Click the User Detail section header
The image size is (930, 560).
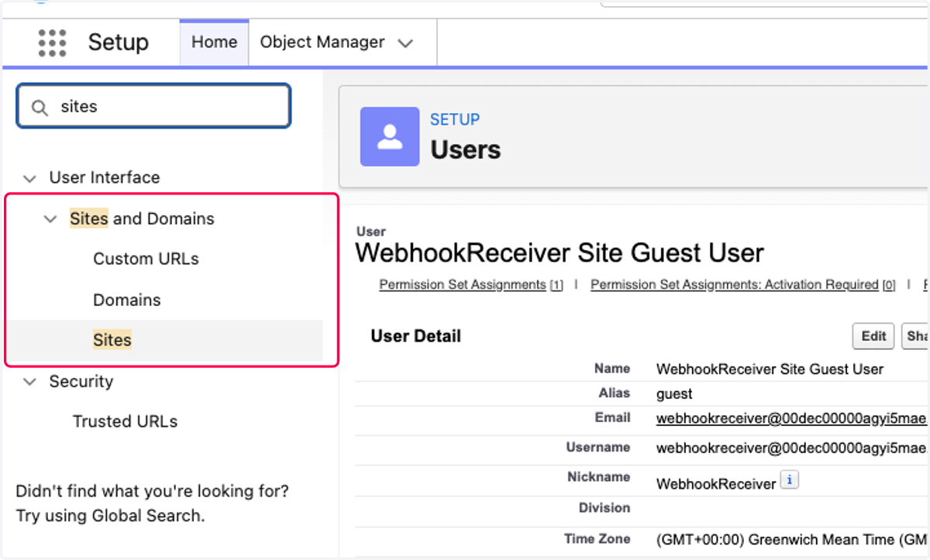(x=416, y=336)
